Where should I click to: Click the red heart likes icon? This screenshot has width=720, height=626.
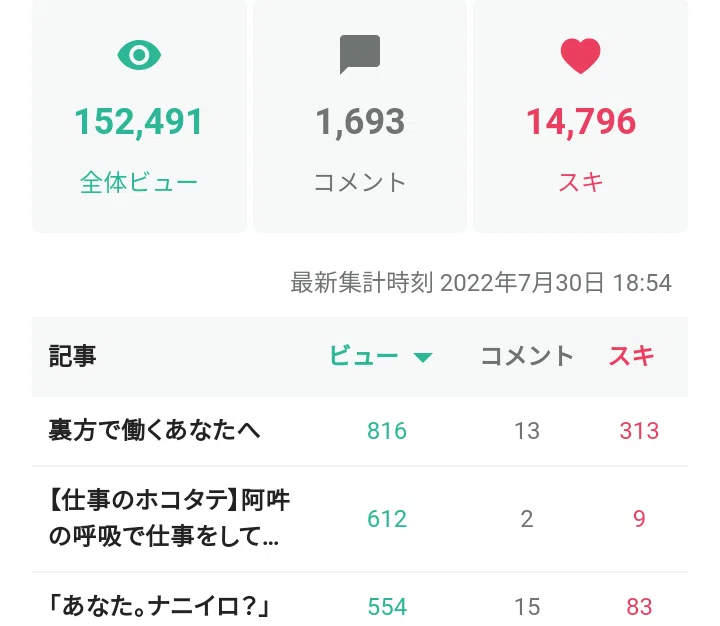coord(580,56)
